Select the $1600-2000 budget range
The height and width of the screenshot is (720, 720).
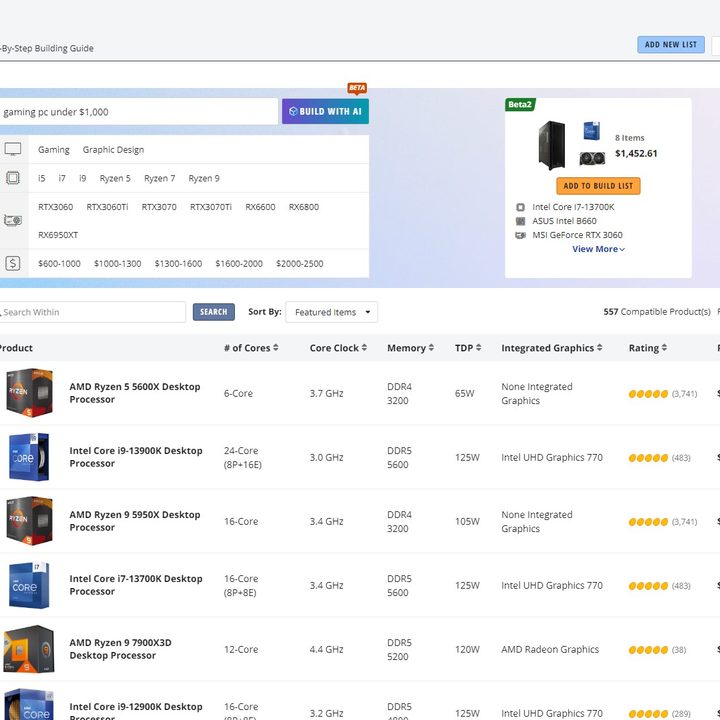pyautogui.click(x=239, y=264)
